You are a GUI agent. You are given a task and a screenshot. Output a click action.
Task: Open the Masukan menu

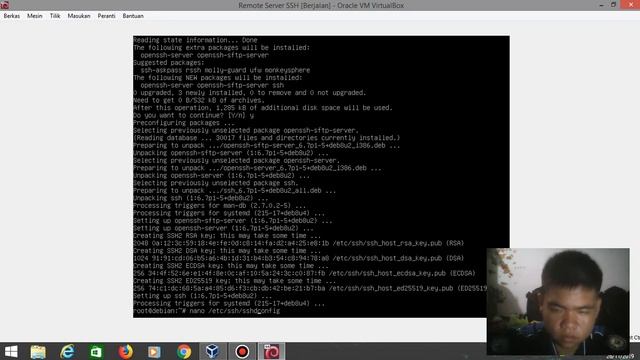tap(79, 16)
